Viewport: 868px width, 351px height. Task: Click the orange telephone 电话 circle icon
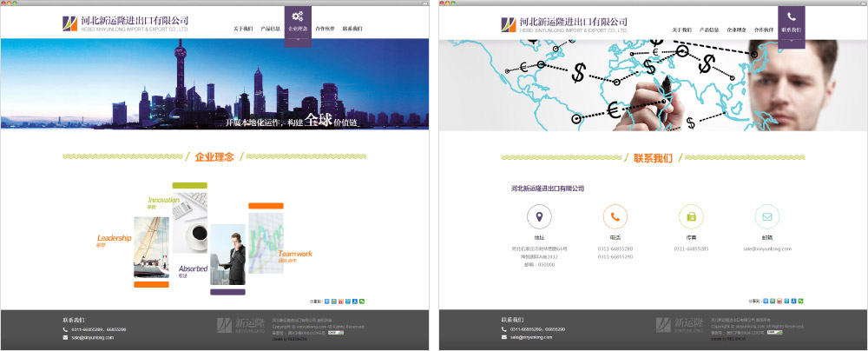click(615, 217)
